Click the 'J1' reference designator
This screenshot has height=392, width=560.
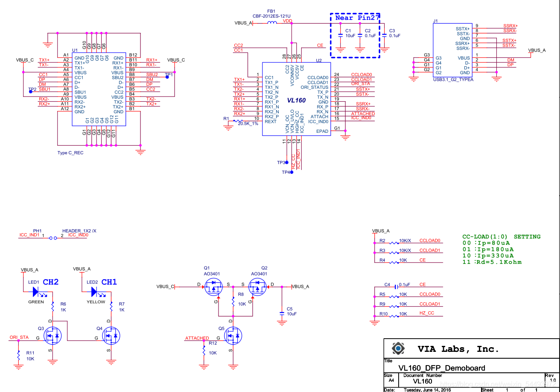coord(435,20)
